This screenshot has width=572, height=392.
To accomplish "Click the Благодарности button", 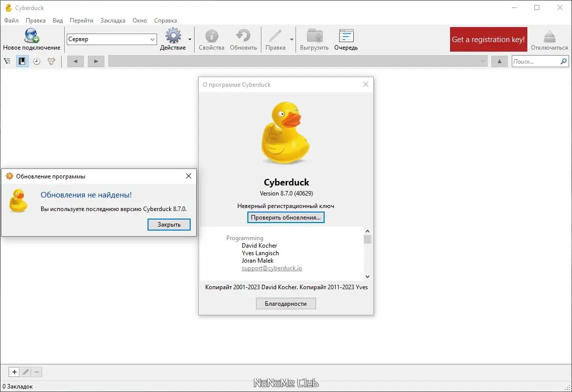I will (x=285, y=303).
